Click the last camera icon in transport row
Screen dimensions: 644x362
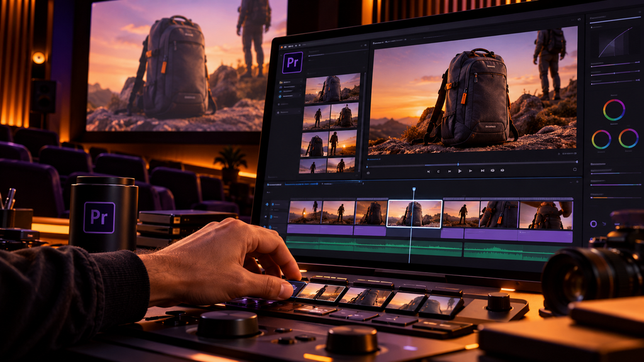(502, 170)
